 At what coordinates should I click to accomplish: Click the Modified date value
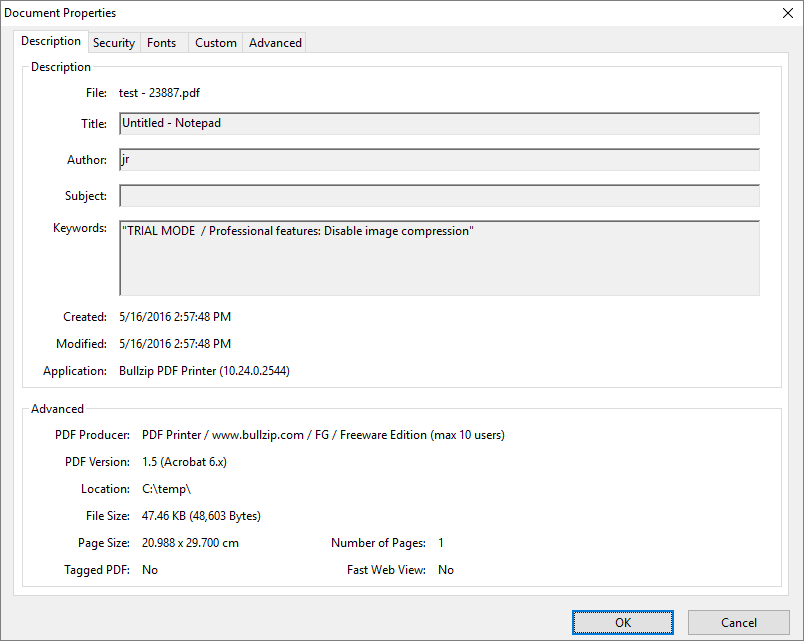175,344
